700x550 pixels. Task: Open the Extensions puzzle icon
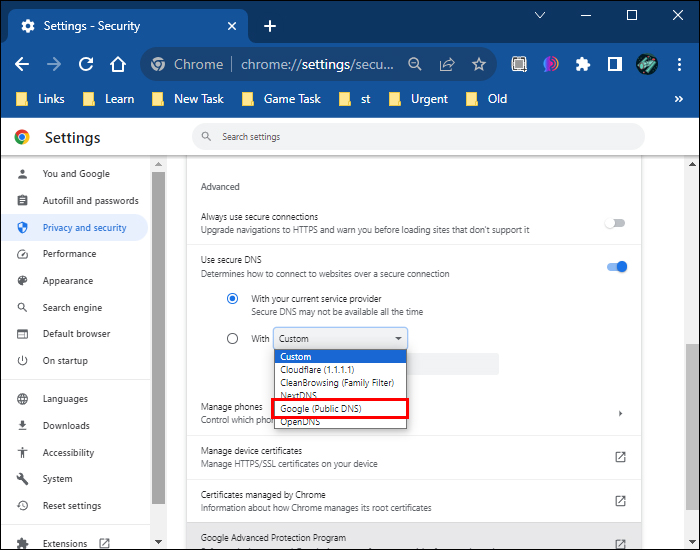tap(583, 64)
